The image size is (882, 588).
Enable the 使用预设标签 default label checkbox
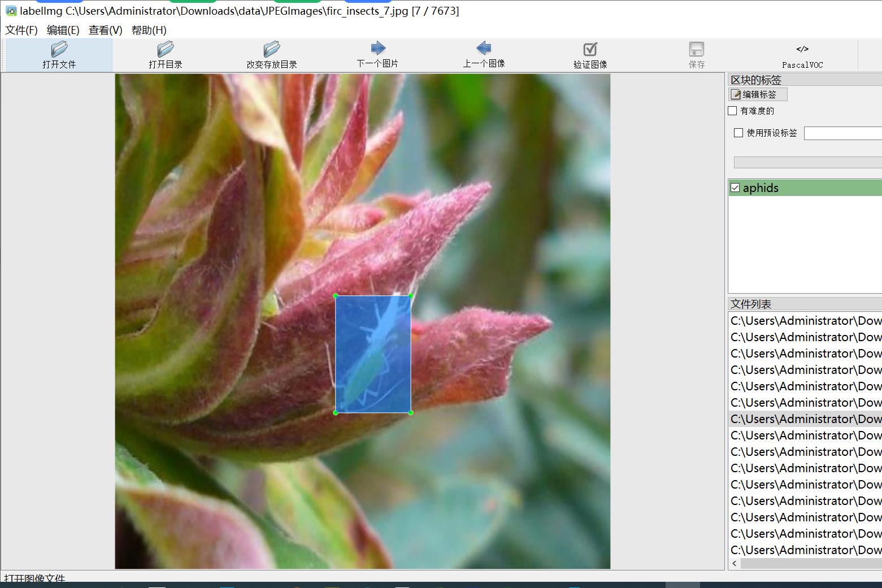point(738,133)
